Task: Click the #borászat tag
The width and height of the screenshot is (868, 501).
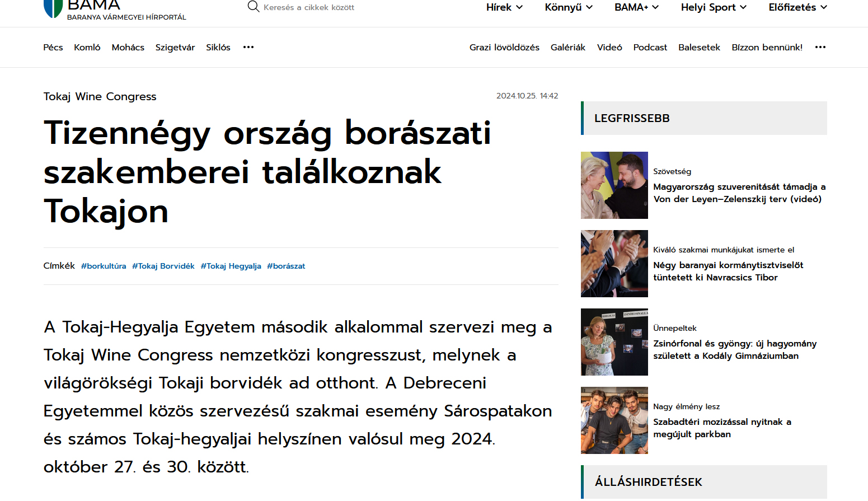Action: click(286, 266)
